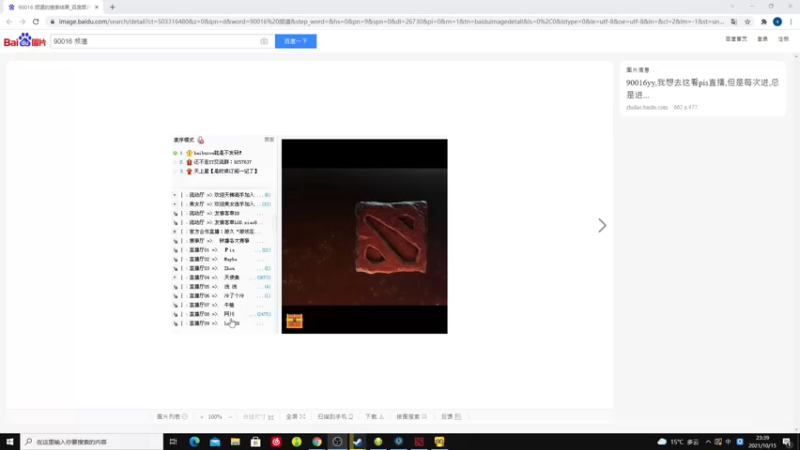This screenshot has width=800, height=450.
Task: Open Mail app on the taskbar
Action: pyautogui.click(x=215, y=442)
